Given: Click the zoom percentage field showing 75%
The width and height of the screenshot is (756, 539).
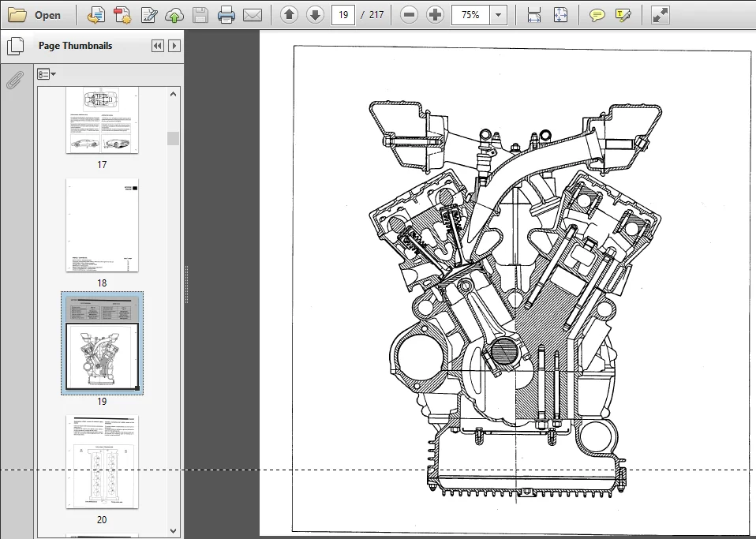Looking at the screenshot, I should point(470,15).
